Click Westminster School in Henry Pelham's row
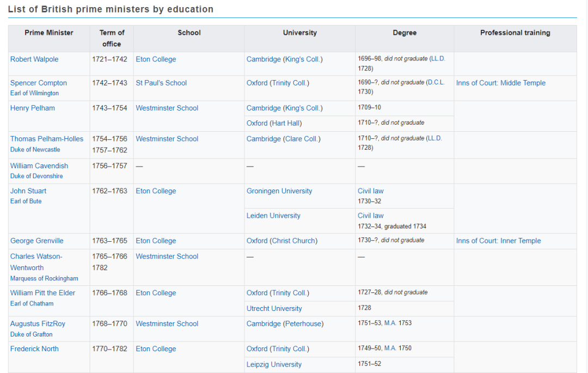 (167, 108)
